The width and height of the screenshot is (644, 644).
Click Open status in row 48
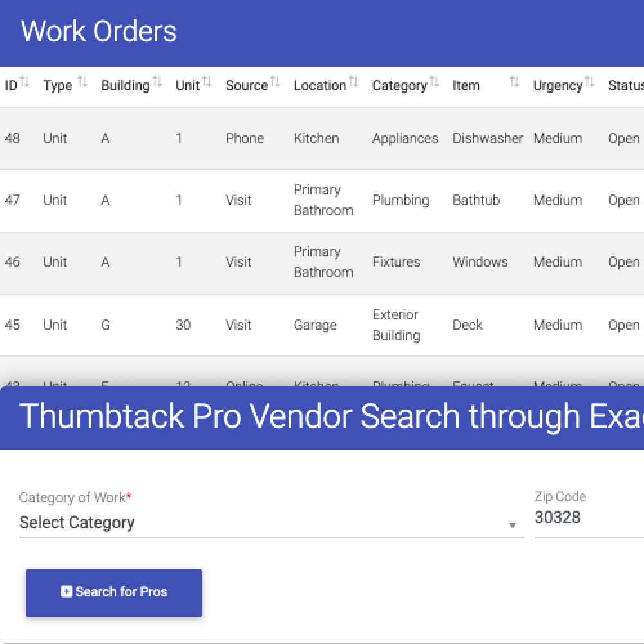pos(624,138)
